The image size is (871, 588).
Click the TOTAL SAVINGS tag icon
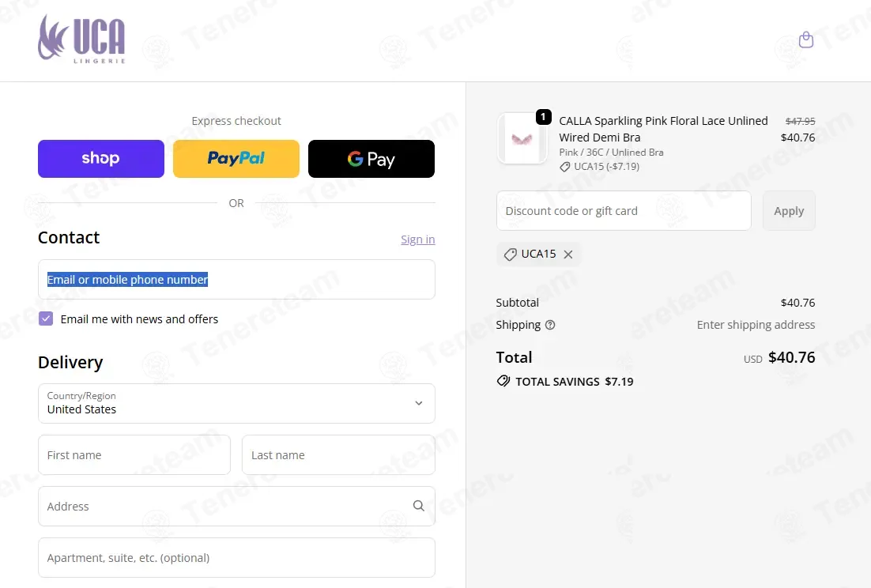point(503,382)
